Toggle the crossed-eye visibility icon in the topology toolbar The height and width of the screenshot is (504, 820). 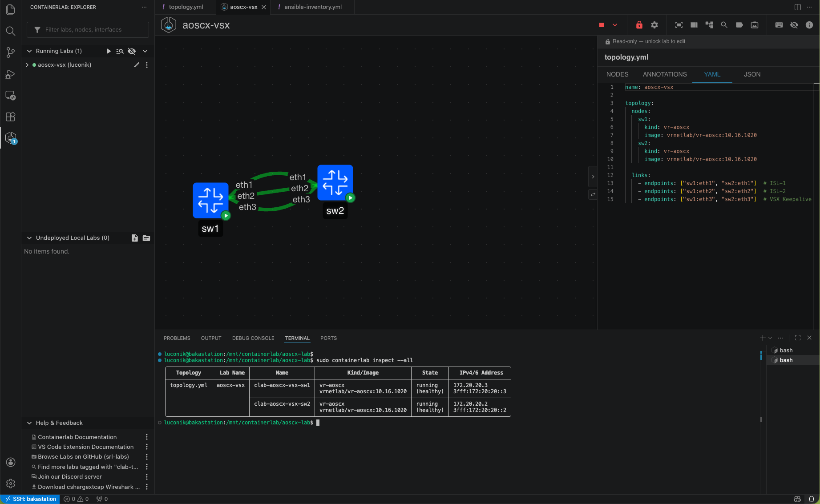point(794,25)
